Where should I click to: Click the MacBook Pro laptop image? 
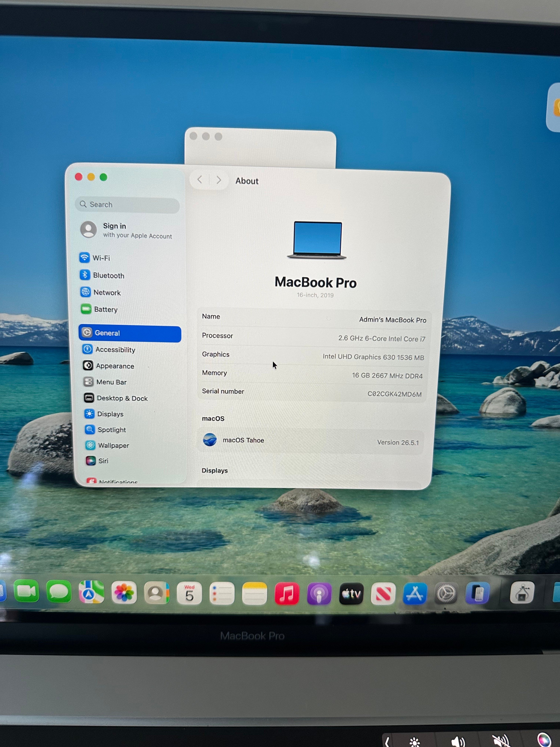[317, 240]
